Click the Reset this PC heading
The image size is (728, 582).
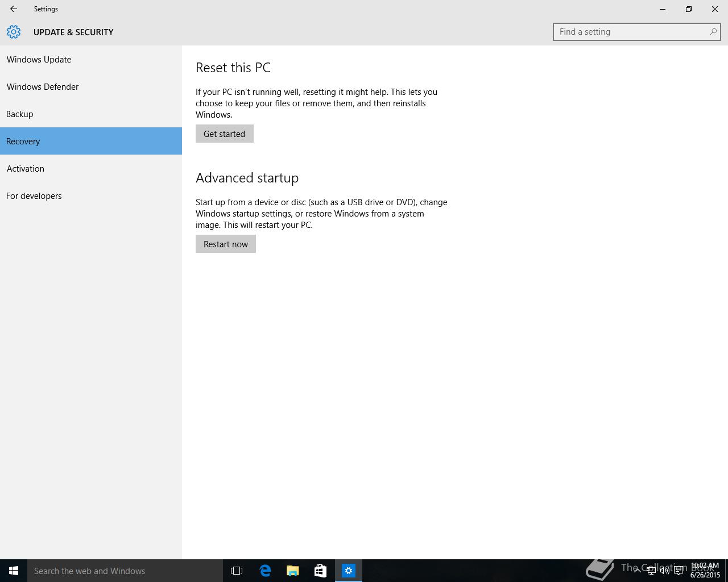(233, 67)
